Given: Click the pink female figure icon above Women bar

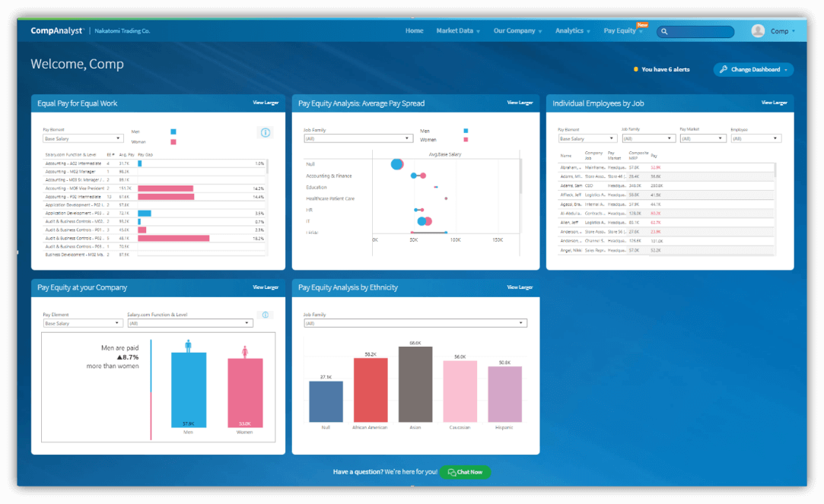Looking at the screenshot, I should [x=245, y=352].
